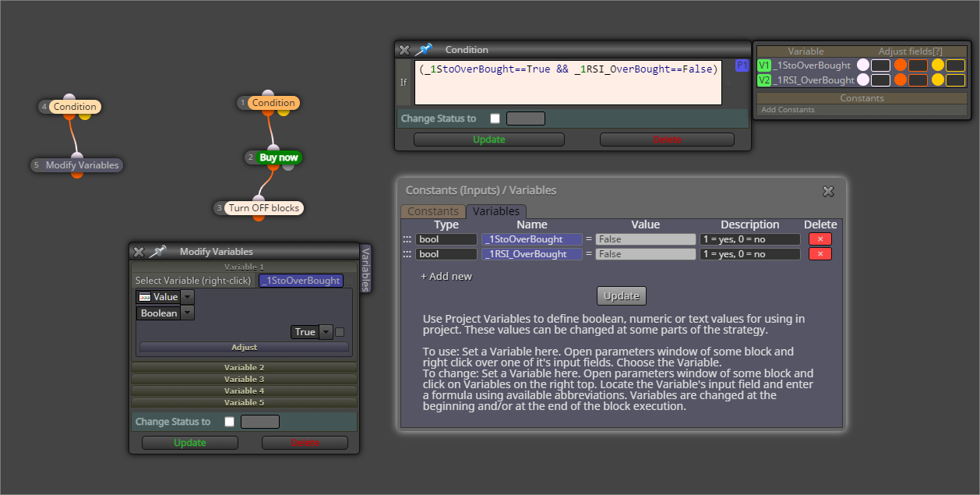Expand Constants header in variable side panel
Screen dimensions: 980x495
pyautogui.click(x=862, y=98)
